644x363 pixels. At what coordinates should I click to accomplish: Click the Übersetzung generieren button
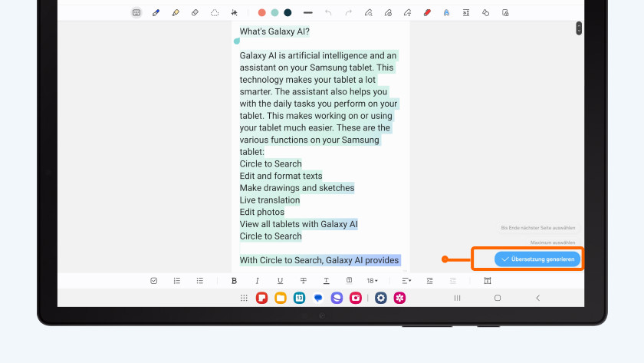click(537, 259)
